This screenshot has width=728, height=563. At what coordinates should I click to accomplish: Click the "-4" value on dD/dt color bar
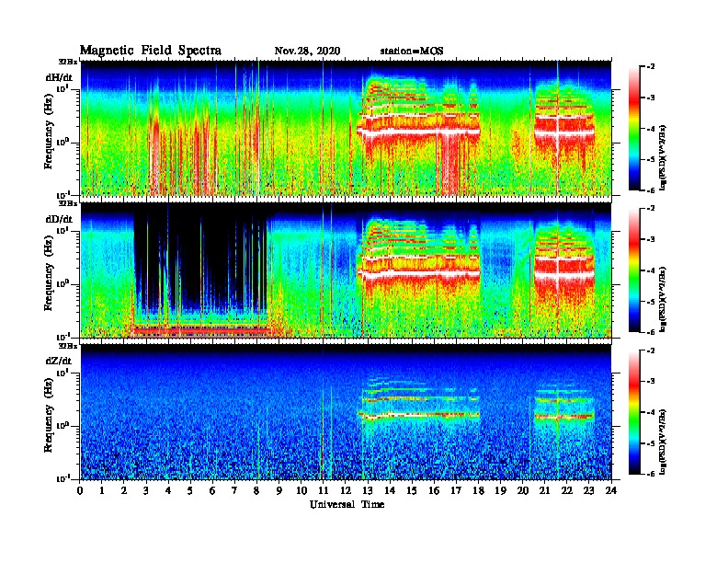tap(652, 270)
